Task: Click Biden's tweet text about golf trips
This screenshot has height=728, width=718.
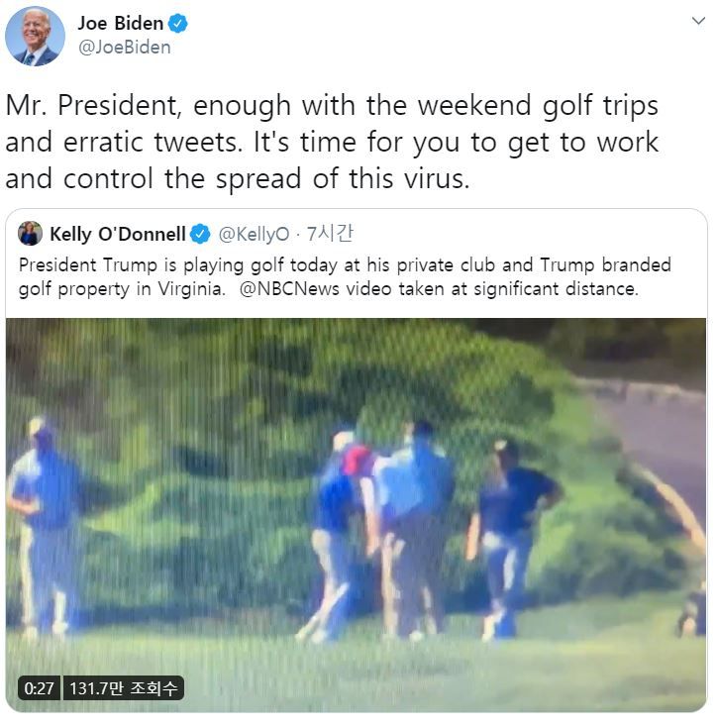Action: point(332,142)
